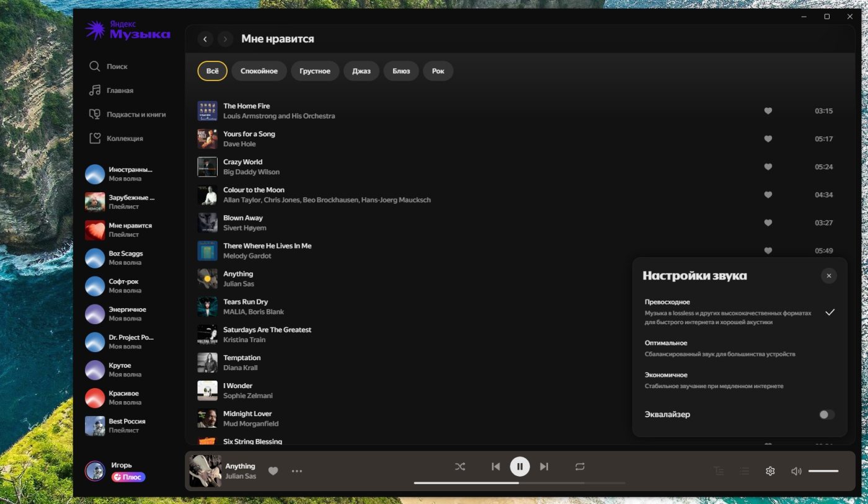
Task: Mute the volume speaker icon
Action: 796,471
